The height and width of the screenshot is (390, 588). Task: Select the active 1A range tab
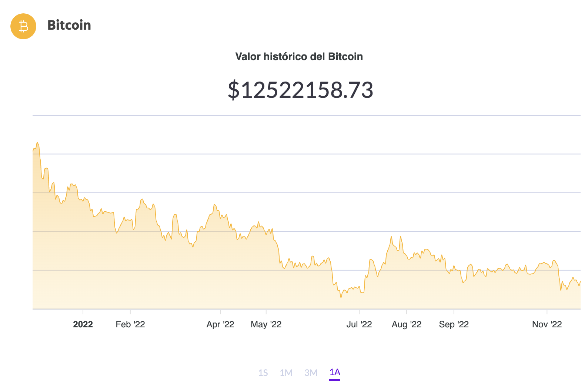click(x=335, y=373)
